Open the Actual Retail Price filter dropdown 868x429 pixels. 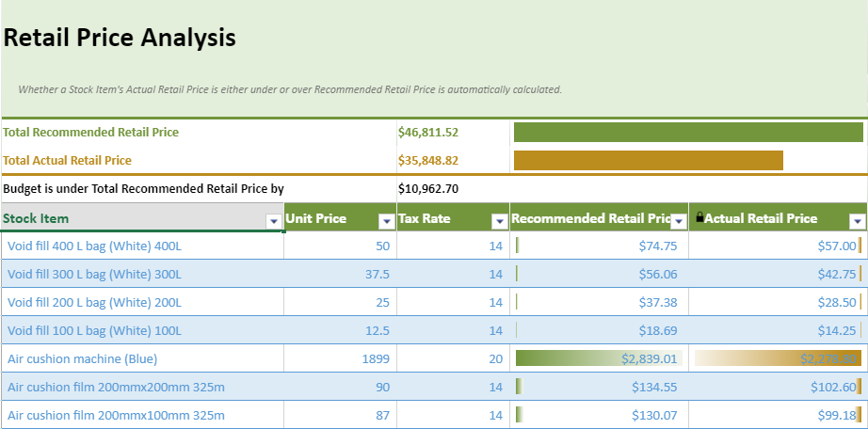pyautogui.click(x=857, y=221)
